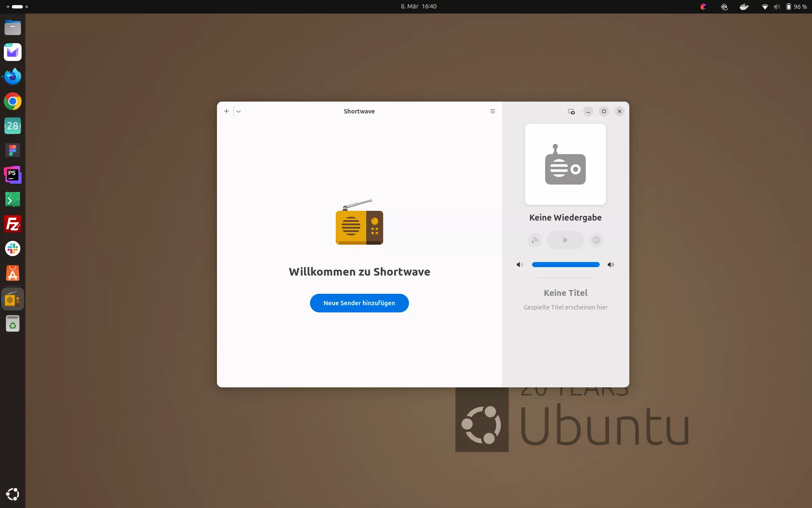Maximize the Shortwave window
This screenshot has width=812, height=508.
coord(604,111)
